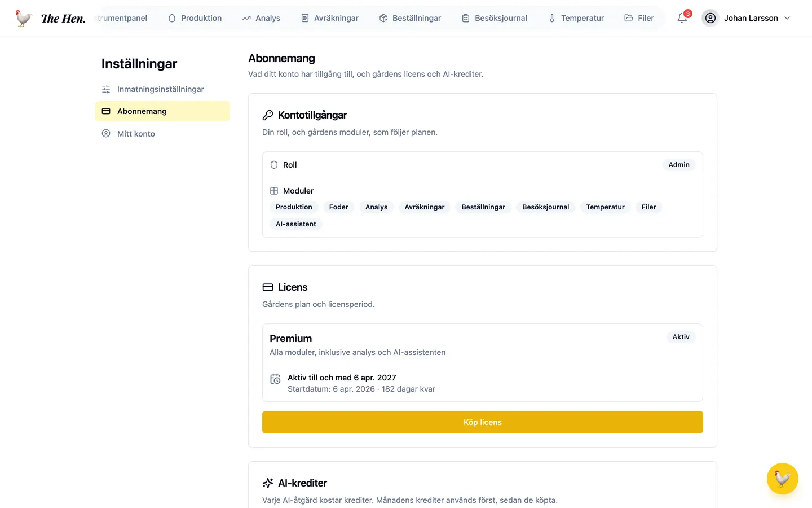812x508 pixels.
Task: Open Besöksjournal in top navigation
Action: [x=495, y=18]
